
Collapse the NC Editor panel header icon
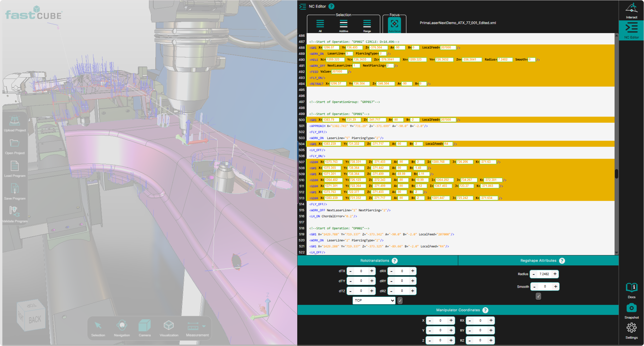coord(303,6)
